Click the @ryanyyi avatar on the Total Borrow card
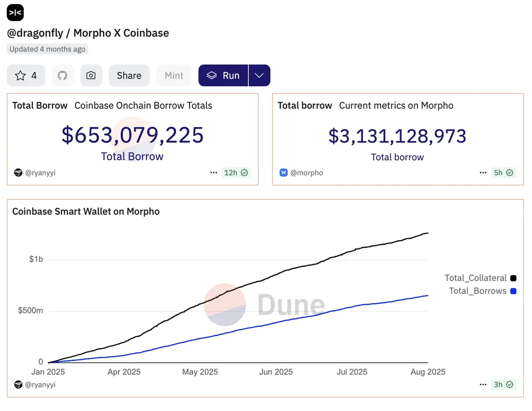532x411 pixels. (x=18, y=173)
